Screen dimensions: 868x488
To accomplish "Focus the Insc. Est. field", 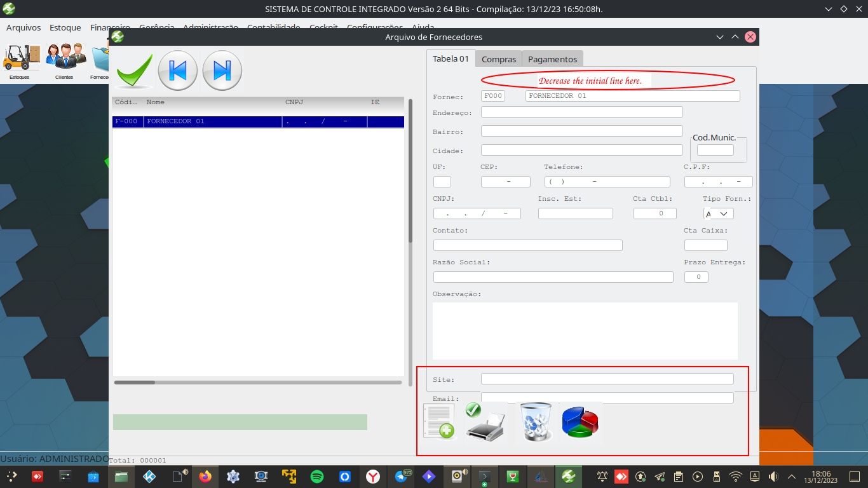I will pyautogui.click(x=576, y=213).
